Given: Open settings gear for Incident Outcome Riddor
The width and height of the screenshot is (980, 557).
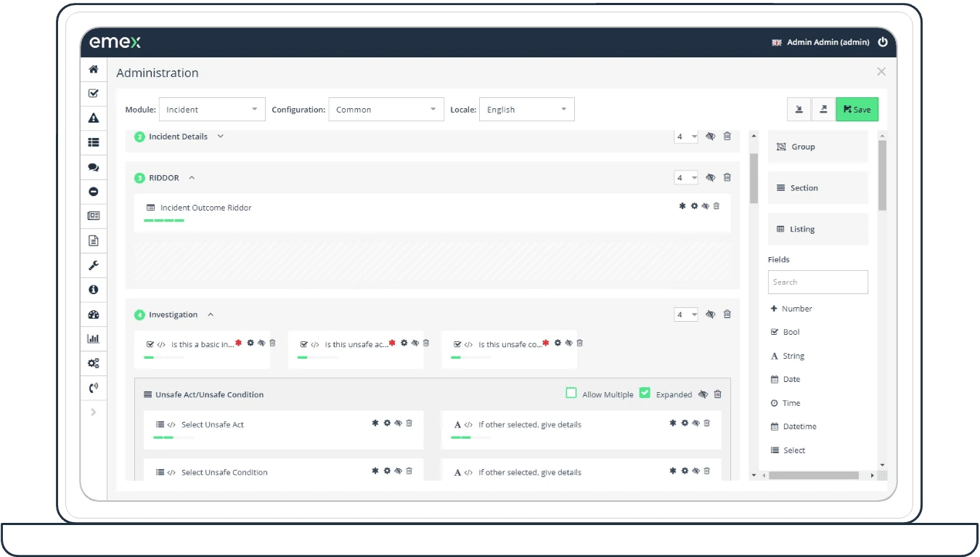Looking at the screenshot, I should click(694, 206).
